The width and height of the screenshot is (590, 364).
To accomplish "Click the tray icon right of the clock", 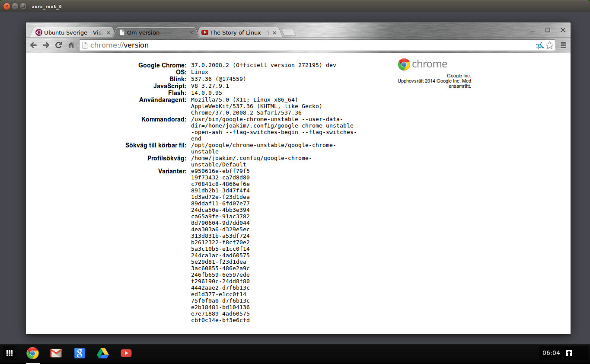I will [x=569, y=353].
